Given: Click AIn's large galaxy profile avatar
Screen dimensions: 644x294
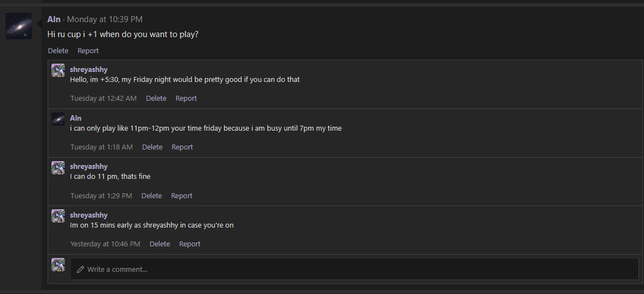Looking at the screenshot, I should (x=19, y=26).
